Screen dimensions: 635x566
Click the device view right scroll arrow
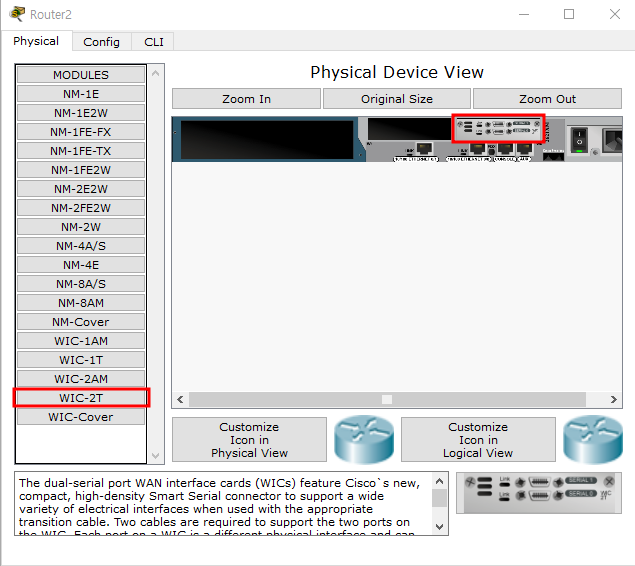click(x=614, y=400)
